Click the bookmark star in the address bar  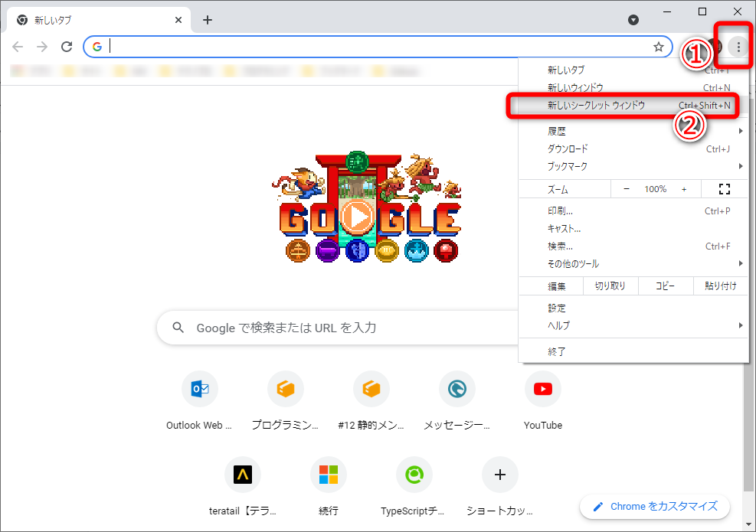(658, 47)
